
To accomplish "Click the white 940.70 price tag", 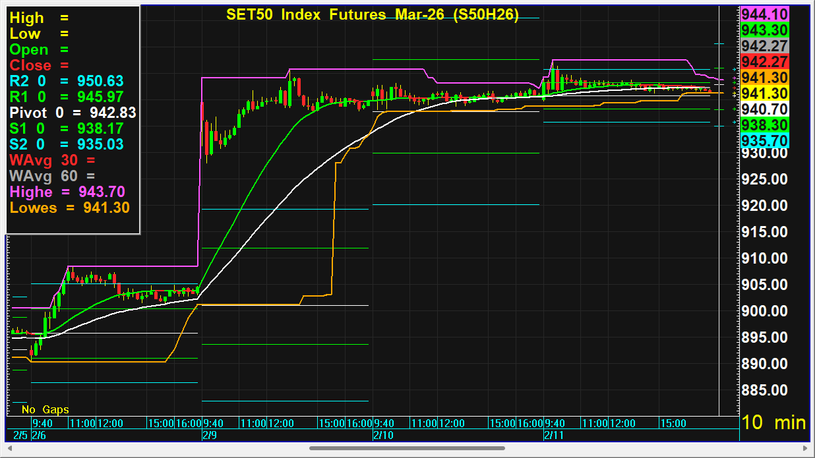I will (x=766, y=108).
